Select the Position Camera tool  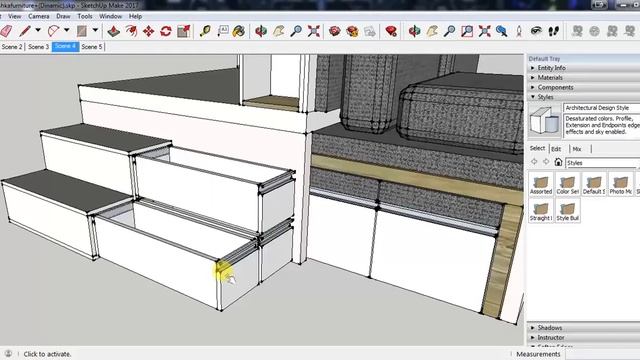(519, 31)
